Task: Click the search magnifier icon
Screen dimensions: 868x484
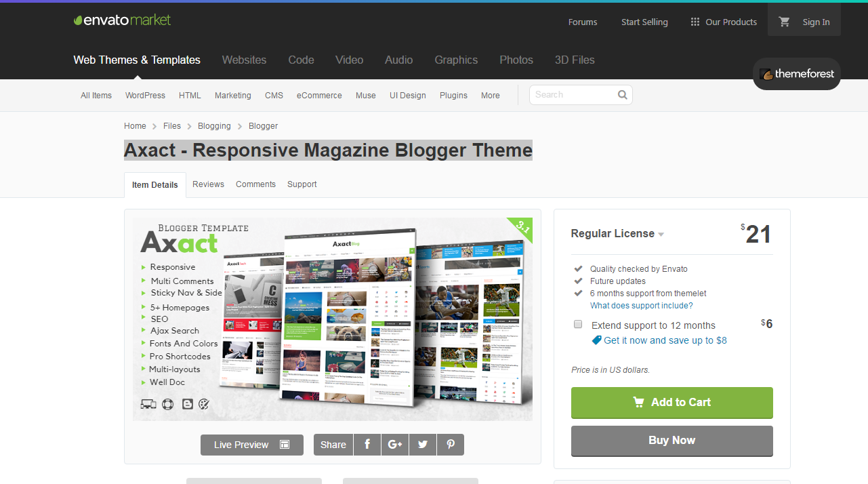Action: tap(623, 95)
